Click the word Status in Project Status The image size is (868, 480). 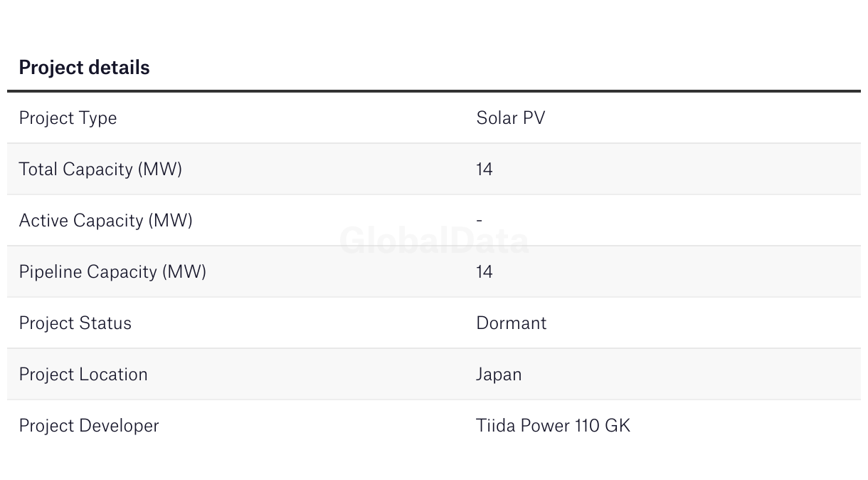click(105, 323)
